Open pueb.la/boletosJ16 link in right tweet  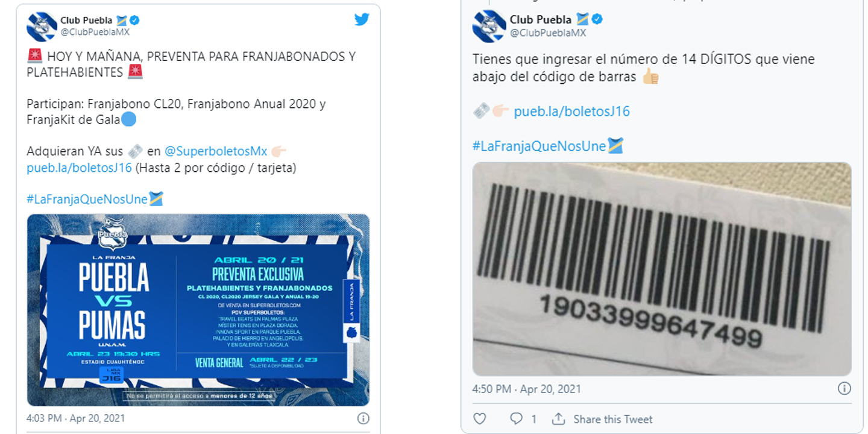(x=571, y=112)
